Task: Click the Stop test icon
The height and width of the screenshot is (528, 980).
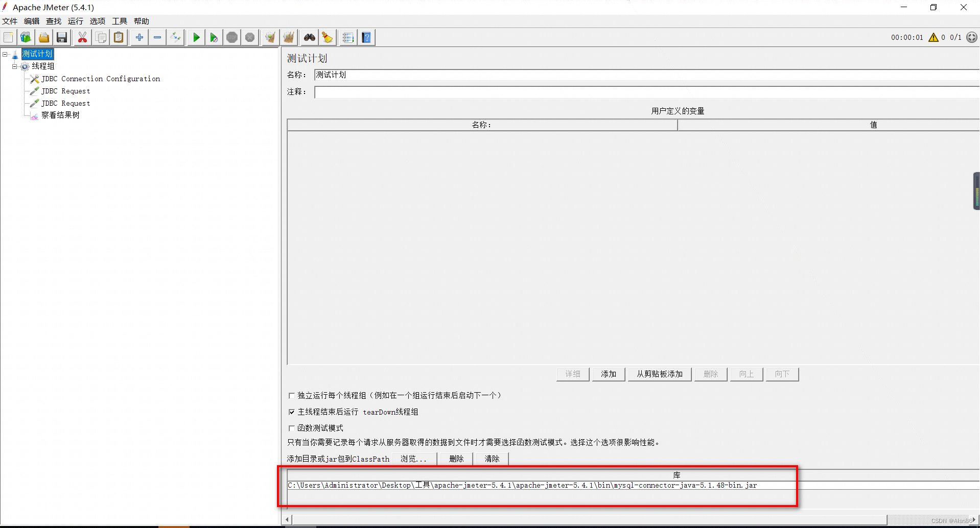Action: click(x=232, y=37)
